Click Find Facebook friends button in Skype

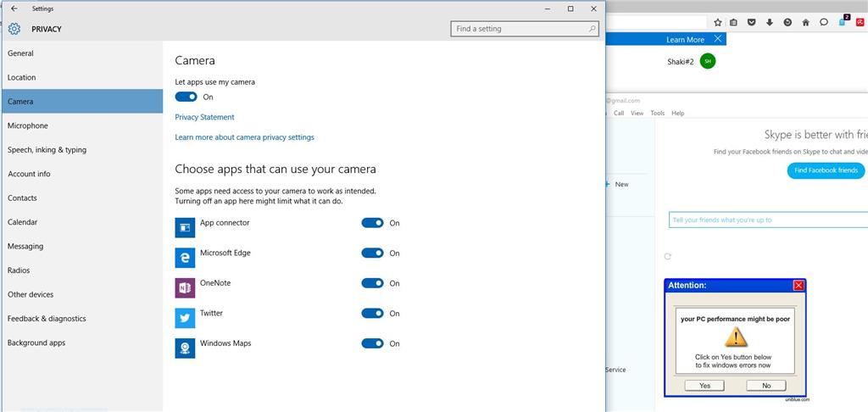point(826,170)
